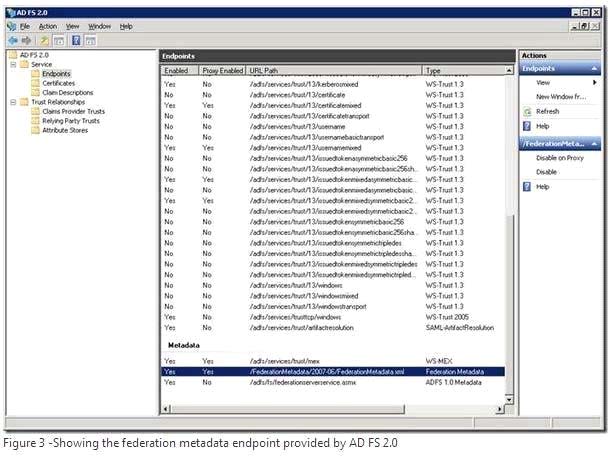Image resolution: width=612 pixels, height=456 pixels.
Task: Click Help icon under the Endpoints actions
Action: click(527, 126)
